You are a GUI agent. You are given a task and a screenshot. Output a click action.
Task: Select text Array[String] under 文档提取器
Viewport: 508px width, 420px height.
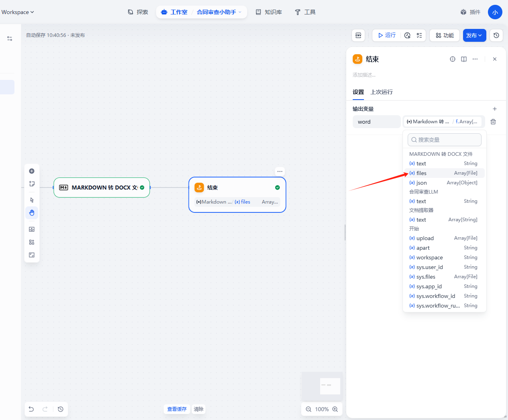pos(445,220)
